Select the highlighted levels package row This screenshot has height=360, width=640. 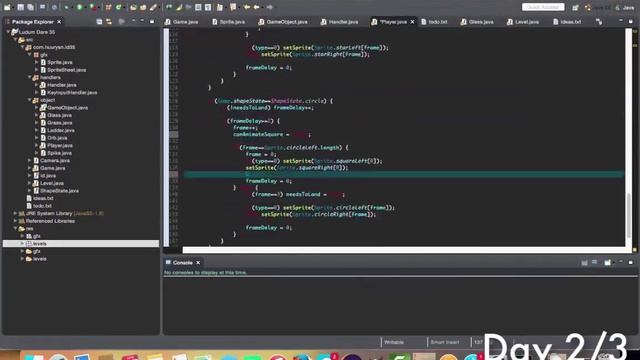point(81,243)
